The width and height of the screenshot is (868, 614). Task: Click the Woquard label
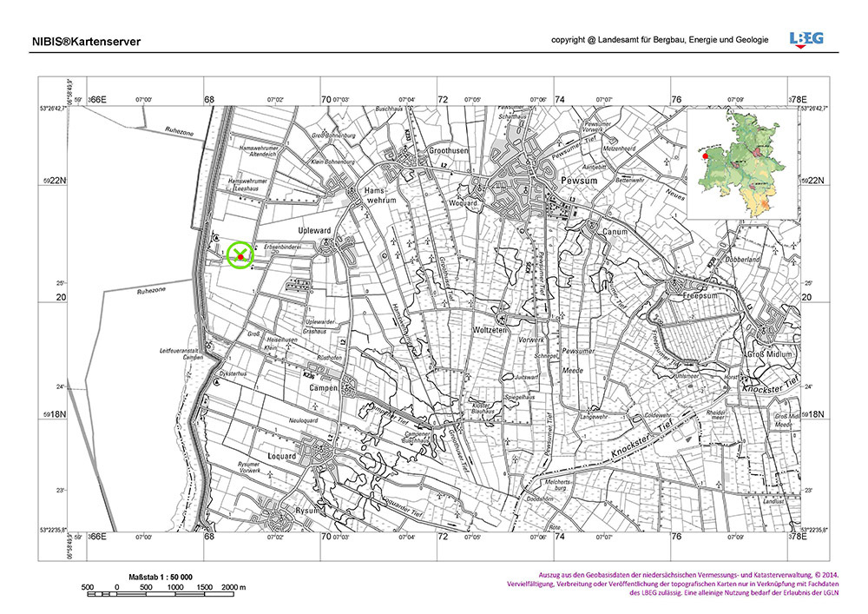point(464,203)
